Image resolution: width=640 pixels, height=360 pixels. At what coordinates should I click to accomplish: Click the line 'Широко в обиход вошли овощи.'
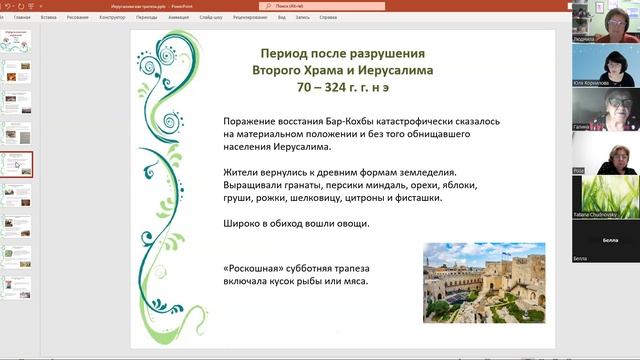[296, 223]
